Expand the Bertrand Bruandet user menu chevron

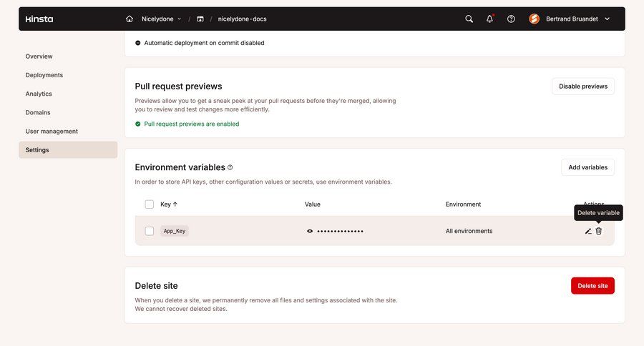tap(607, 19)
